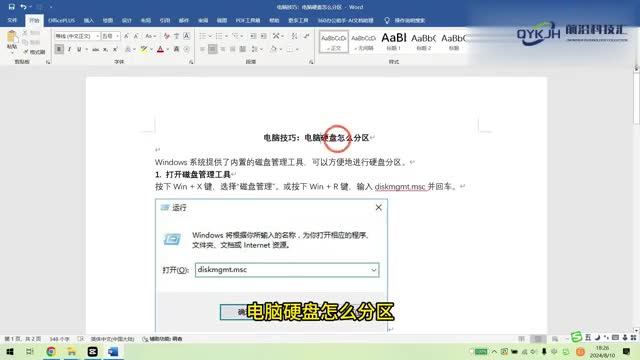Toggle show/hide paragraph marks
This screenshot has width=640, height=360.
click(307, 36)
